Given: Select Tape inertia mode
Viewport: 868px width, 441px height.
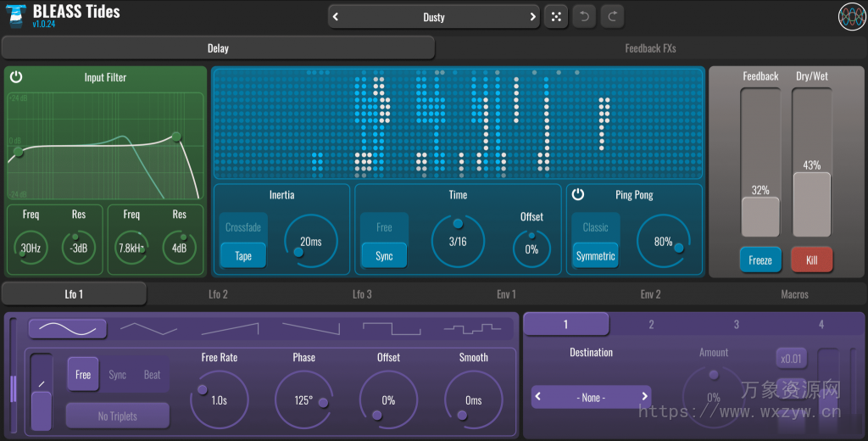Looking at the screenshot, I should [x=243, y=255].
